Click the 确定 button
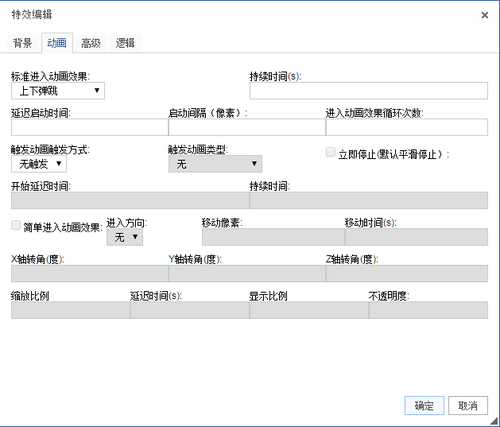This screenshot has width=500, height=427. pyautogui.click(x=424, y=405)
